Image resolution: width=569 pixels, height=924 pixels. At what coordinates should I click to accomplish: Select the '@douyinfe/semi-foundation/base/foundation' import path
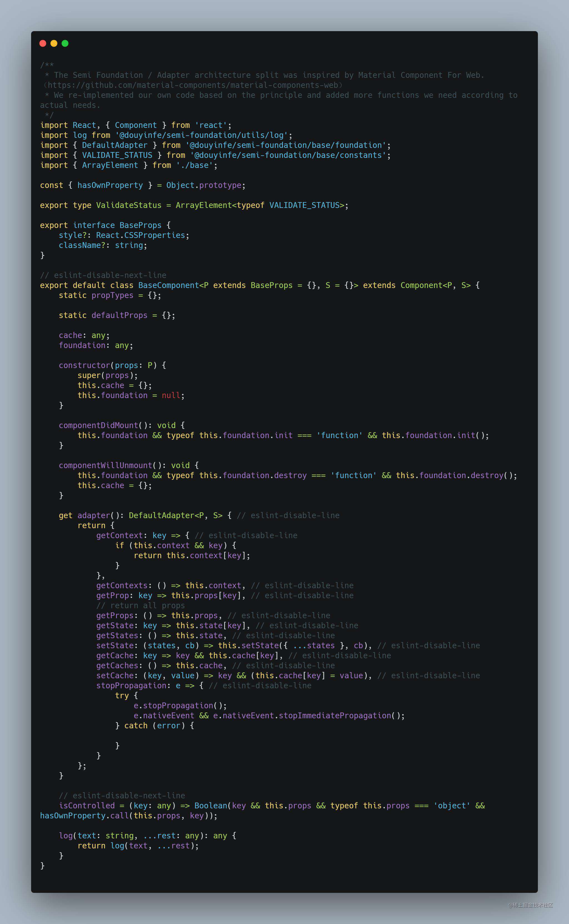pyautogui.click(x=286, y=145)
